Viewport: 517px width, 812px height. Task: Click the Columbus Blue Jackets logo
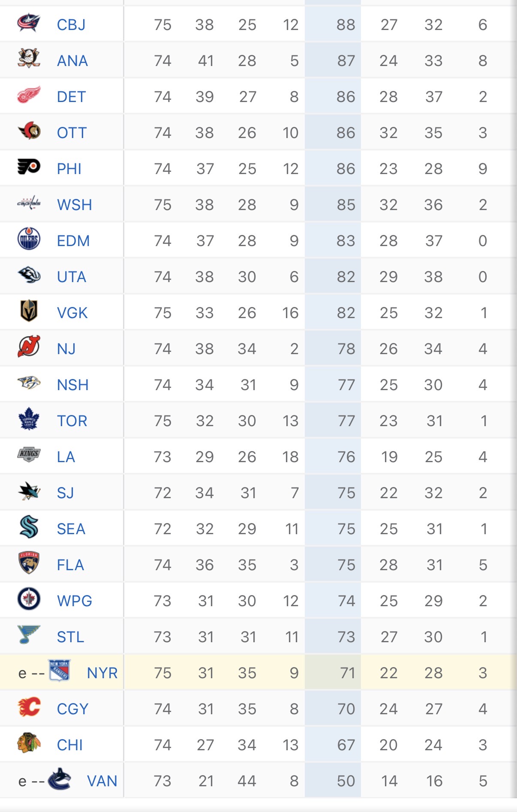(29, 24)
